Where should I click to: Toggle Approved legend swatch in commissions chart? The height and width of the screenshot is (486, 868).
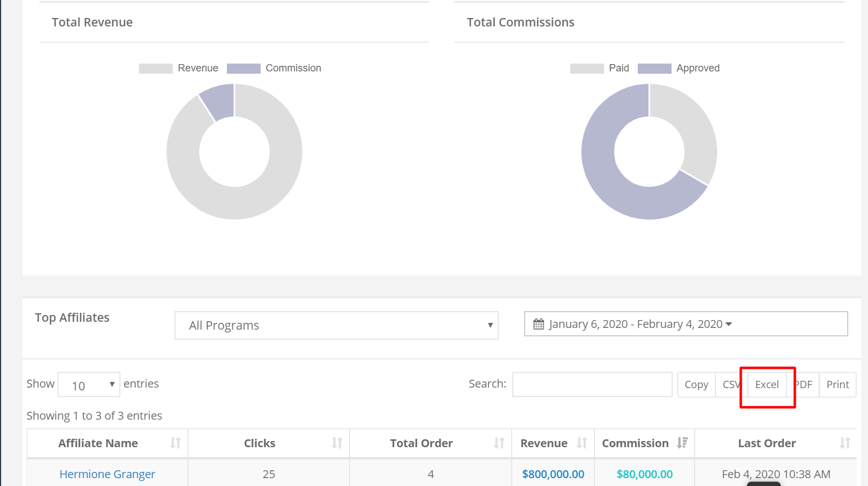[654, 68]
